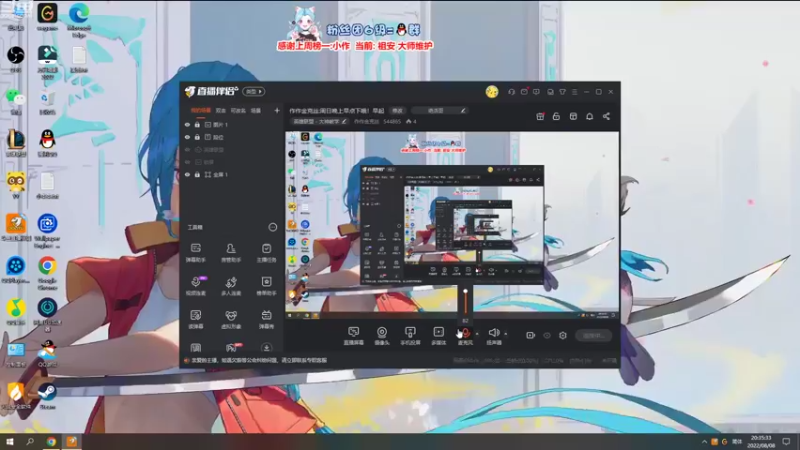Click the padlock icon below the title bar

tap(556, 116)
